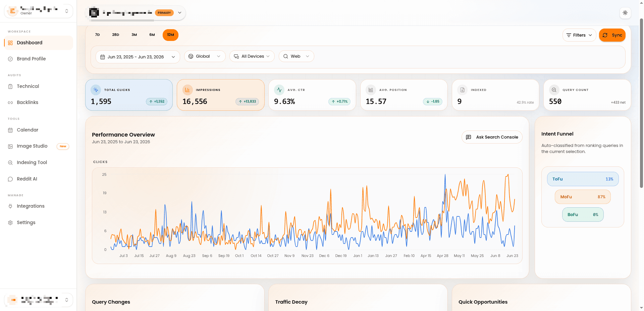This screenshot has width=644, height=311.
Task: Open the date range picker
Action: pos(138,57)
